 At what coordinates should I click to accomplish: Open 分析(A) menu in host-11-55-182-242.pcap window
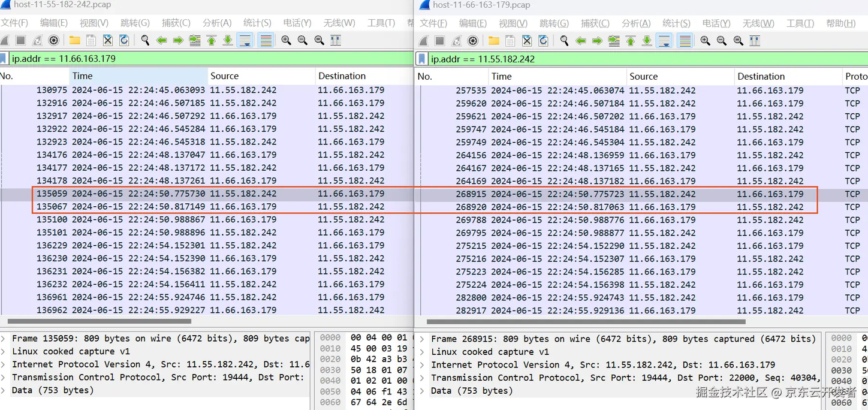pyautogui.click(x=216, y=23)
